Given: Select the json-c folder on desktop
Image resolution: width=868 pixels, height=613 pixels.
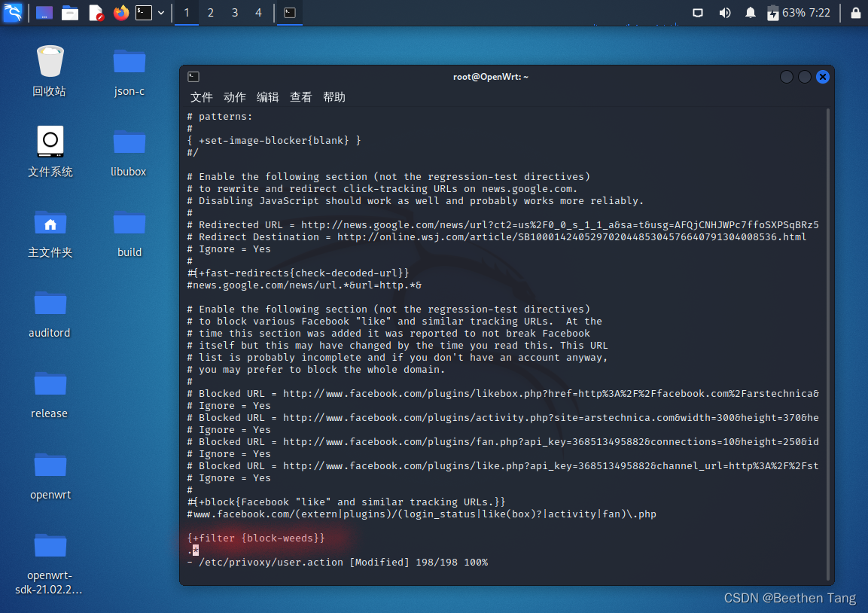Looking at the screenshot, I should [129, 72].
